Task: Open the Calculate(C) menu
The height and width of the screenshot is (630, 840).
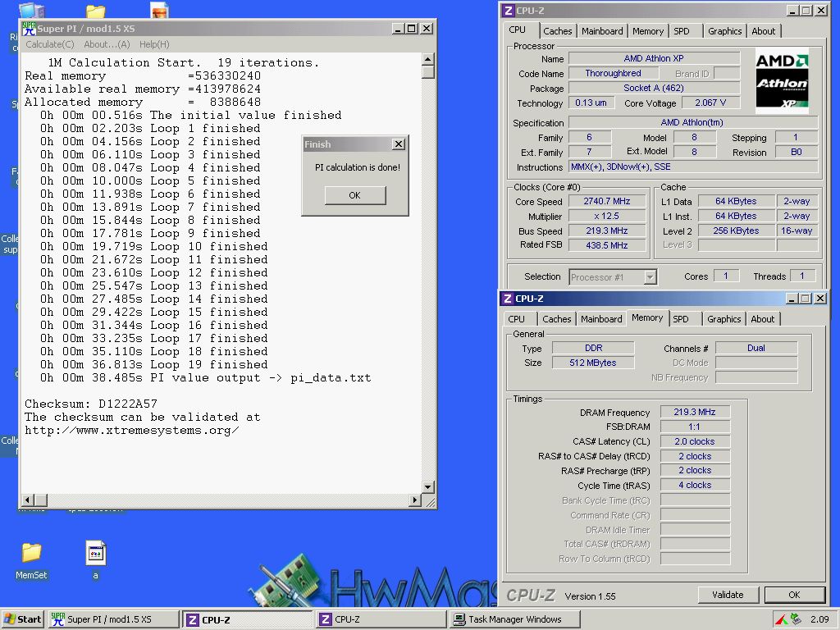Action: tap(50, 44)
